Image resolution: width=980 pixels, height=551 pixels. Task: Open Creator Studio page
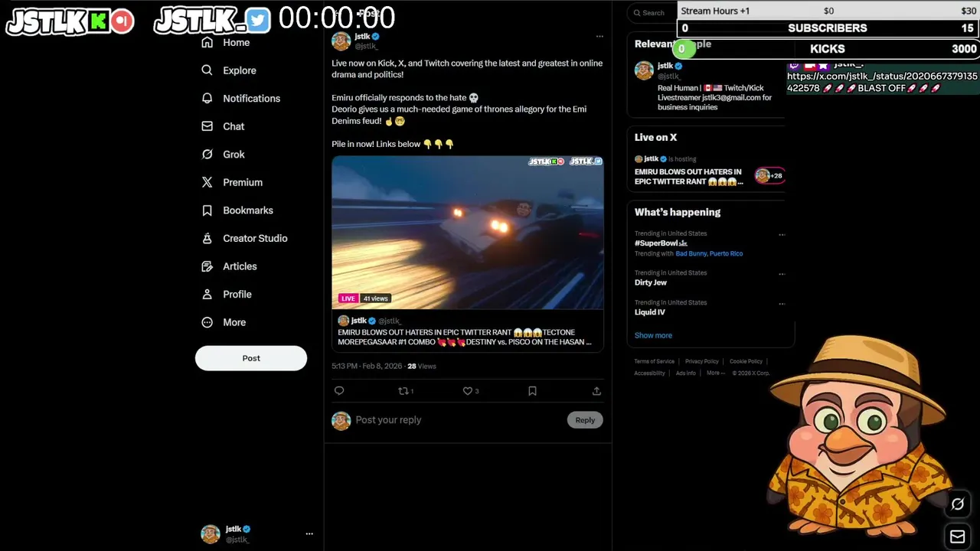(x=255, y=239)
